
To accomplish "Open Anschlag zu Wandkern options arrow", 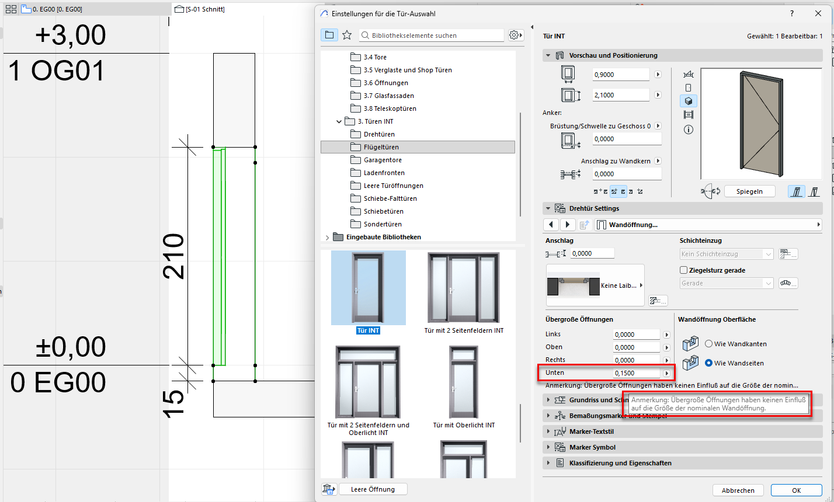I will pyautogui.click(x=658, y=161).
